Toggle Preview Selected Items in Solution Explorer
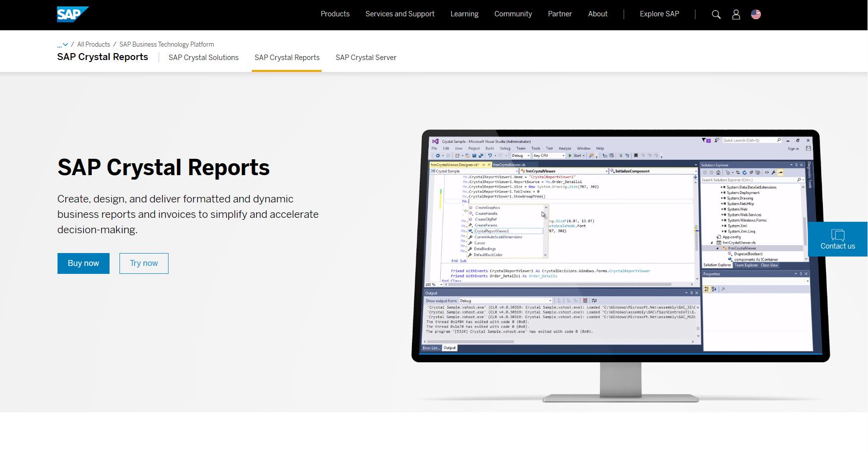 [780, 173]
